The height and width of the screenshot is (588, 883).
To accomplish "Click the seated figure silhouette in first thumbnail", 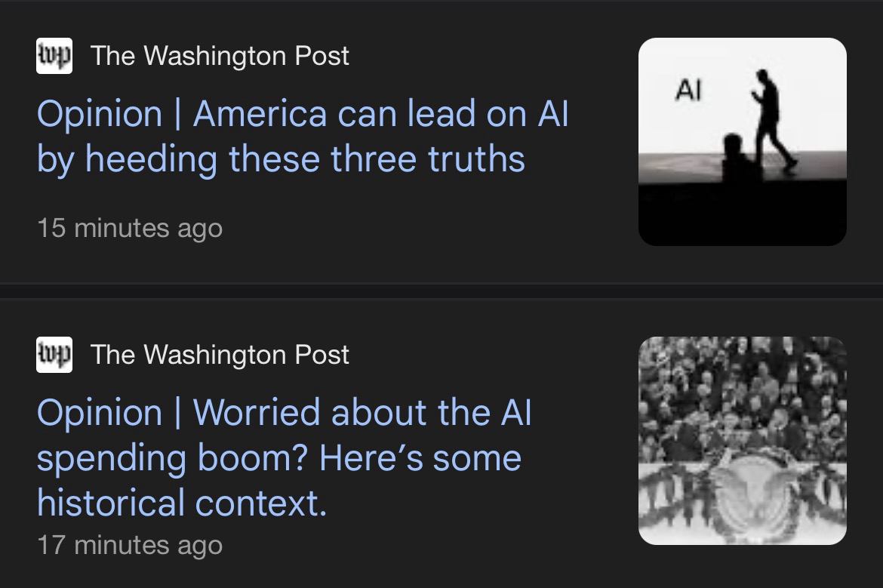I will pyautogui.click(x=732, y=156).
